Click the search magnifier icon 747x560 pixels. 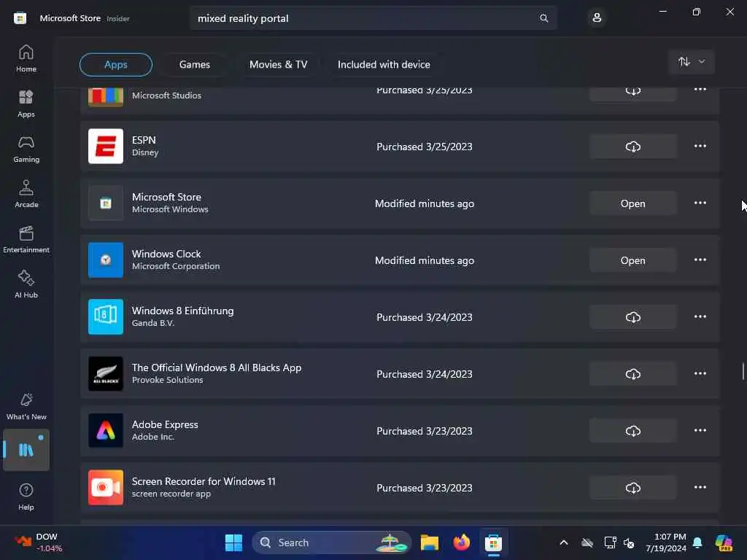(x=543, y=18)
